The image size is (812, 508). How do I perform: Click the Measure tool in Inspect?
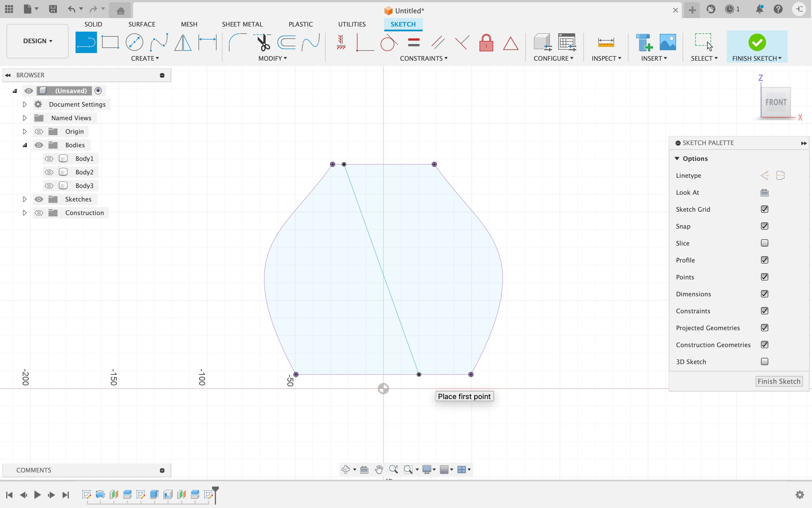point(606,42)
